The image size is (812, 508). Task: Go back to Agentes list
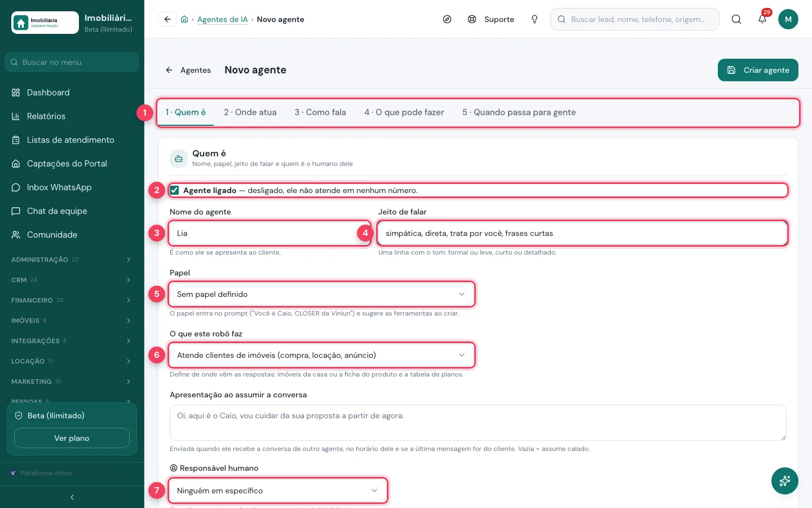(x=188, y=70)
